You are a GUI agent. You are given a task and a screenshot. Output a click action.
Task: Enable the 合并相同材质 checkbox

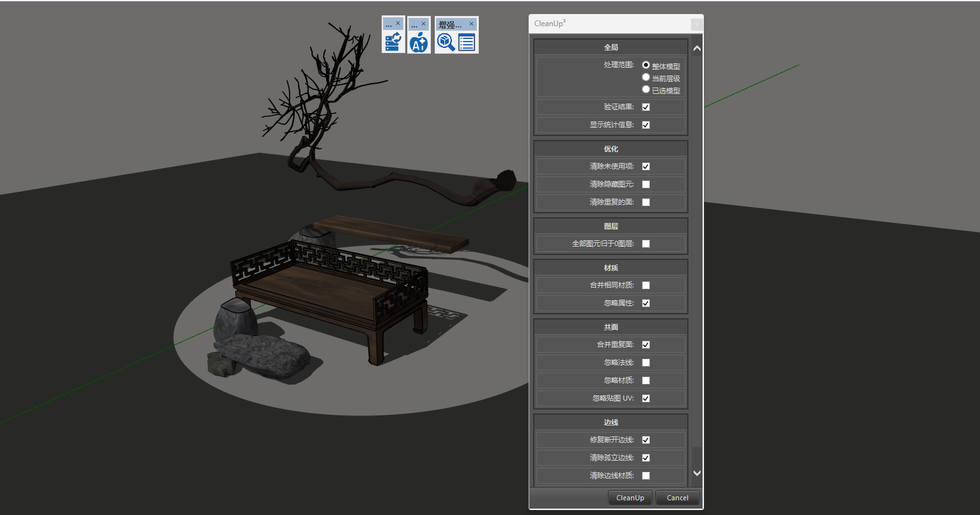(646, 286)
